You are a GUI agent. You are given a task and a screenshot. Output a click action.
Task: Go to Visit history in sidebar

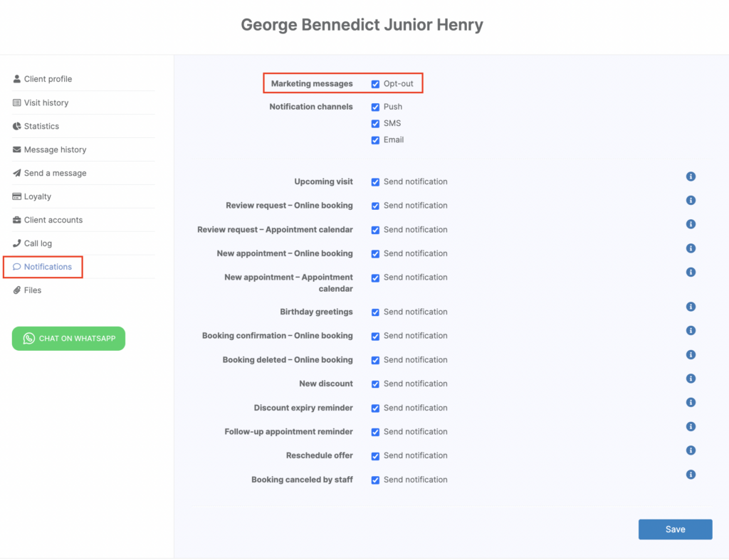[x=46, y=102]
